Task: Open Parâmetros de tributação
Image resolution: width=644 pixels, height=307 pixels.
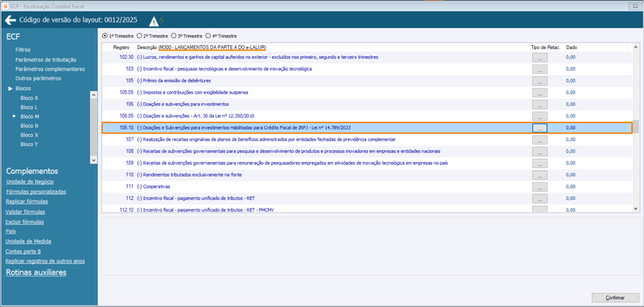Action: [x=46, y=60]
